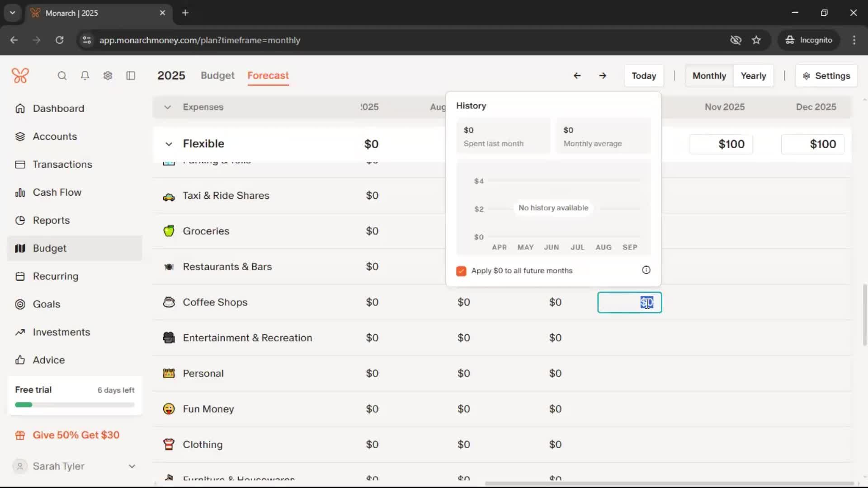Uncheck Apply $0 to all future months
Screen dimensions: 868x488
pyautogui.click(x=461, y=271)
